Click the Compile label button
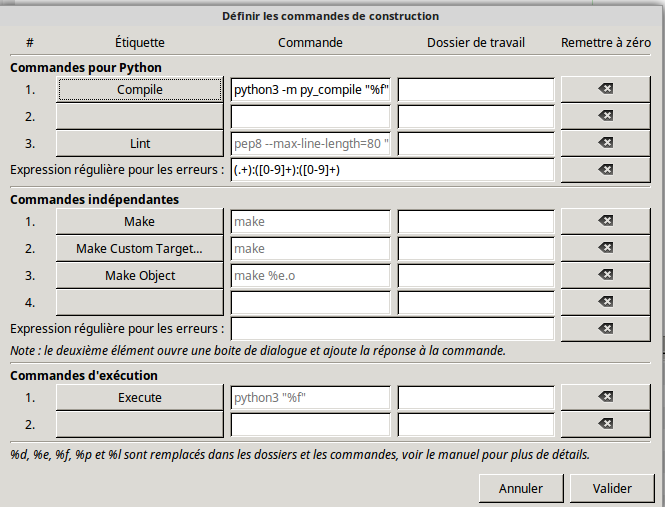The height and width of the screenshot is (507, 665). pos(139,89)
